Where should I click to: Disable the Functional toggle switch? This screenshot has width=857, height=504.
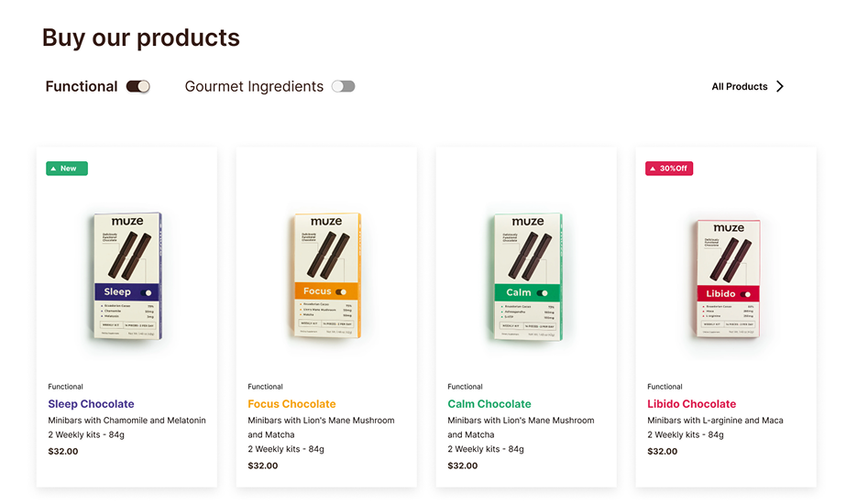[x=138, y=86]
